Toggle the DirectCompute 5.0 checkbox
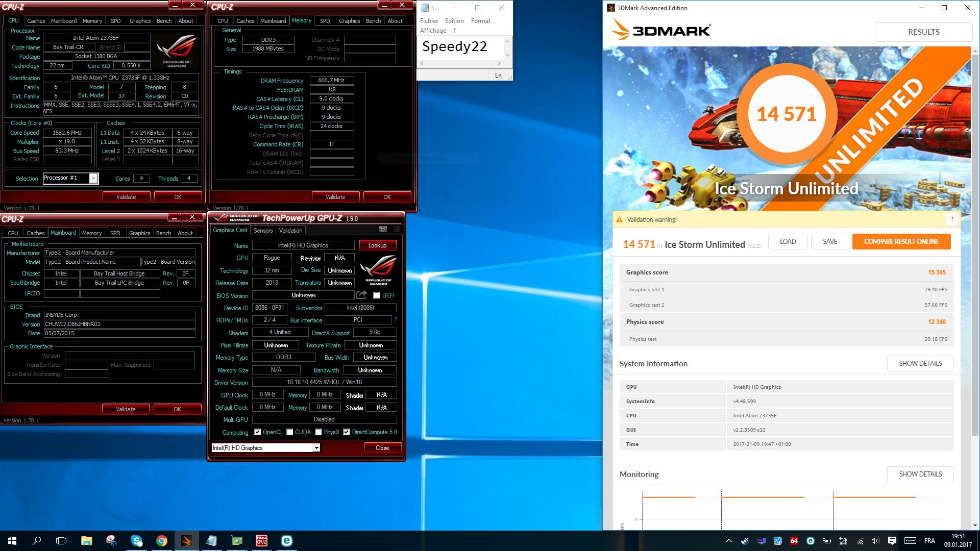 [x=347, y=432]
